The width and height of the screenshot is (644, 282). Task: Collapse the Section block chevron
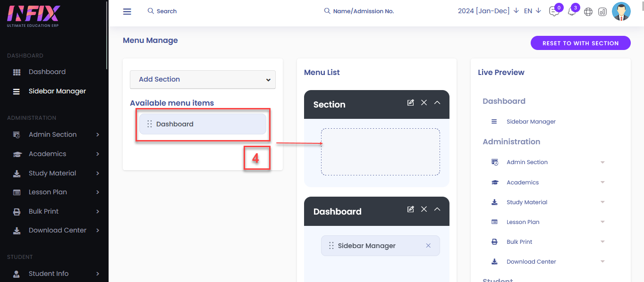(x=437, y=102)
